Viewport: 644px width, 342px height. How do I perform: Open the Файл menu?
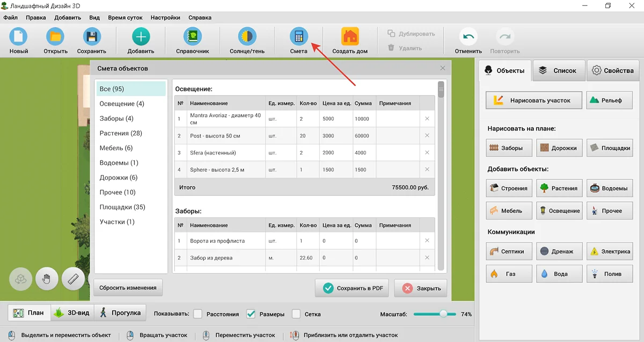click(x=10, y=17)
